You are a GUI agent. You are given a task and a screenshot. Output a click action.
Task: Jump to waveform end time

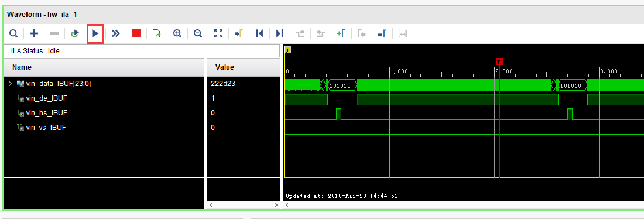[x=280, y=34]
